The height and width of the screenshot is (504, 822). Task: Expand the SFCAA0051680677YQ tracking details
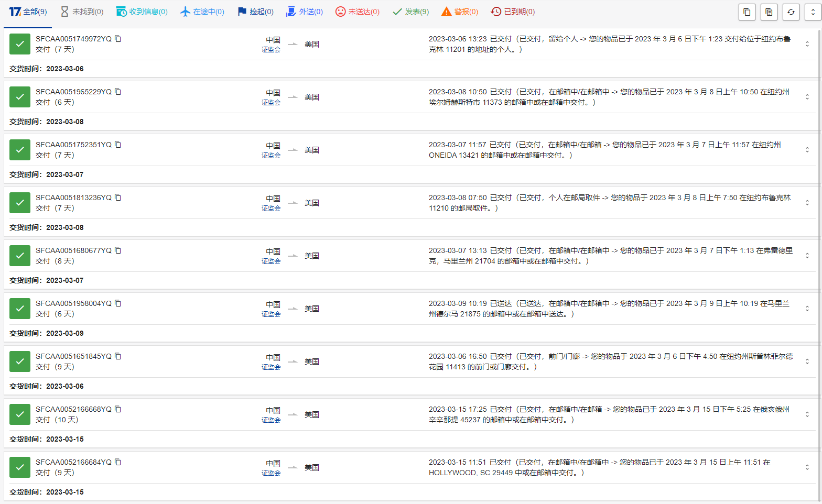[x=807, y=256]
